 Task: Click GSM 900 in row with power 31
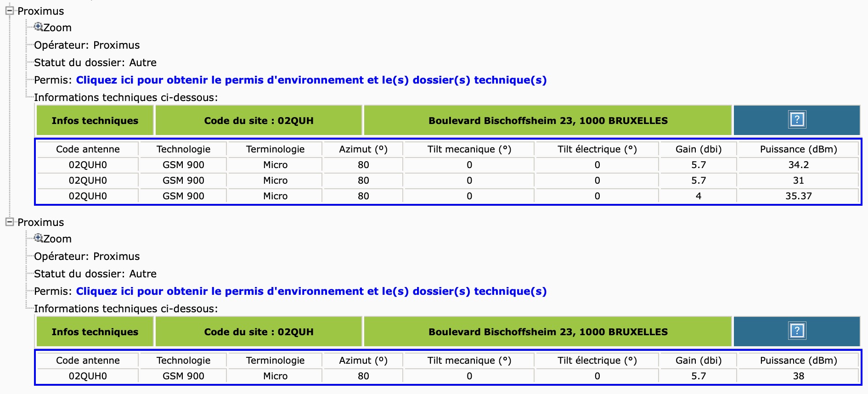[x=183, y=180]
